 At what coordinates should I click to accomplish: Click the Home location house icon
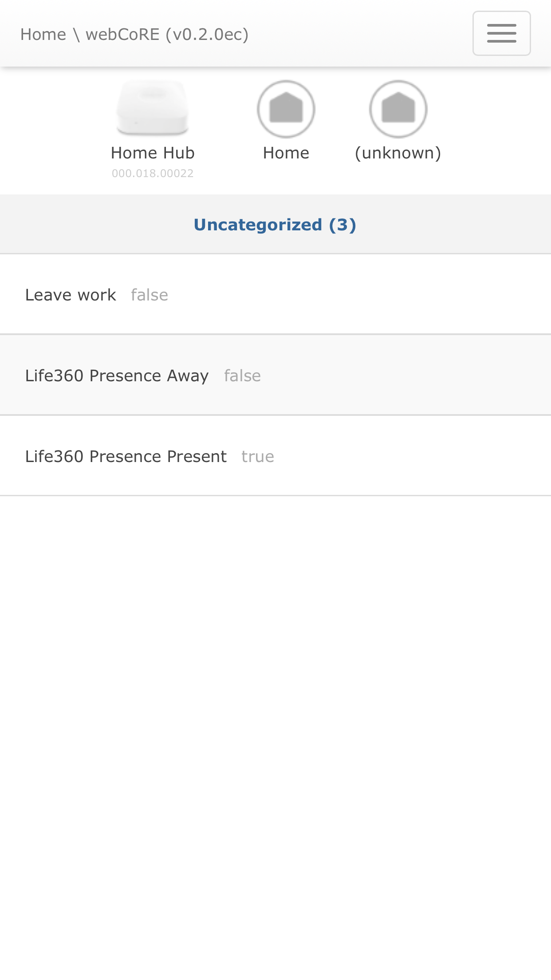286,109
